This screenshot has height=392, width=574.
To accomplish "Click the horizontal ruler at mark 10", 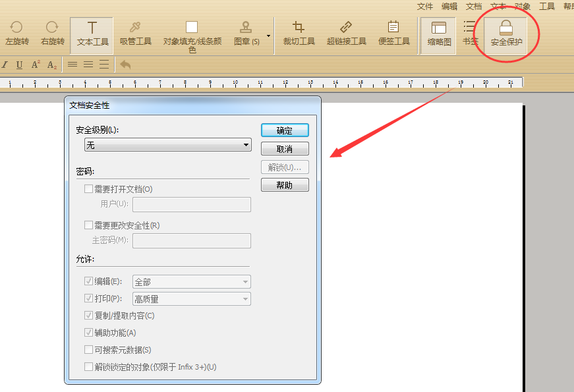I will (235, 83).
